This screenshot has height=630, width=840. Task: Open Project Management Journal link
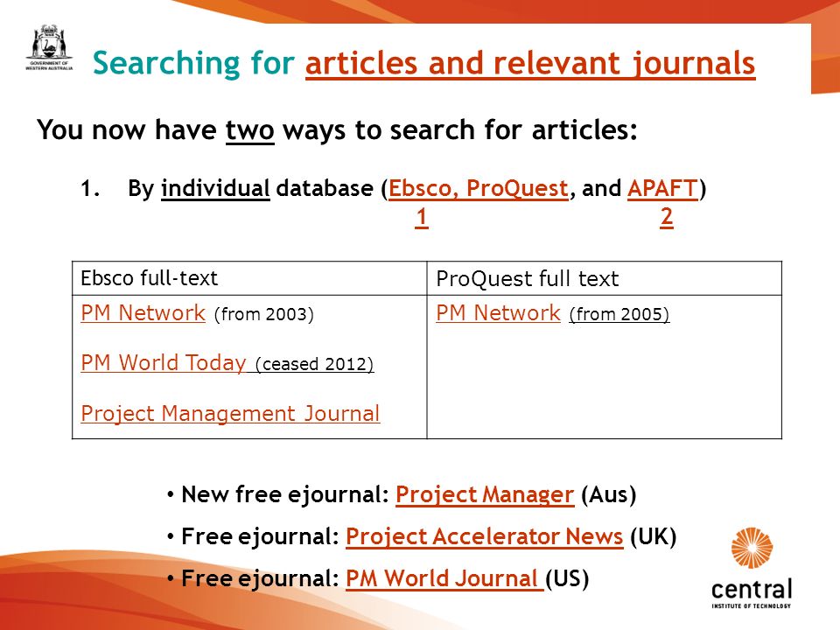(x=230, y=414)
